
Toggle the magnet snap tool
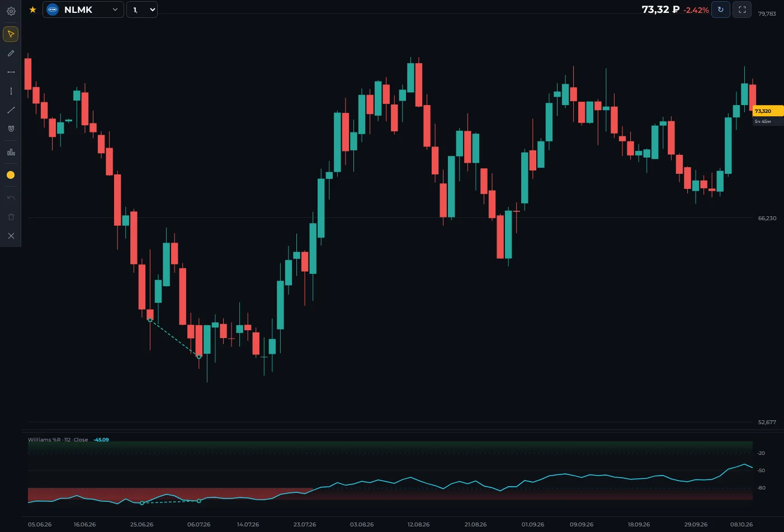11,129
